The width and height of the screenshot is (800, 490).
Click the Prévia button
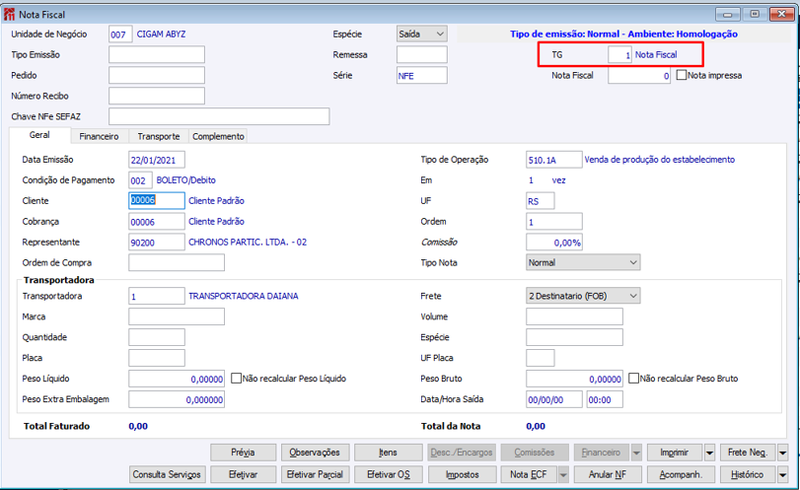pos(243,452)
